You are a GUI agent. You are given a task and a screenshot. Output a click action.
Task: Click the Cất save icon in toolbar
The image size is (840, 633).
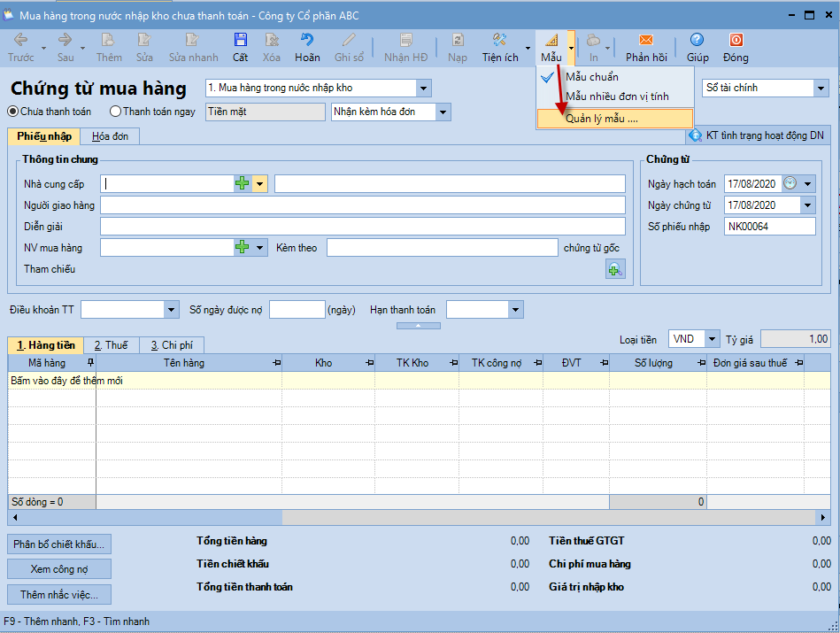(240, 41)
